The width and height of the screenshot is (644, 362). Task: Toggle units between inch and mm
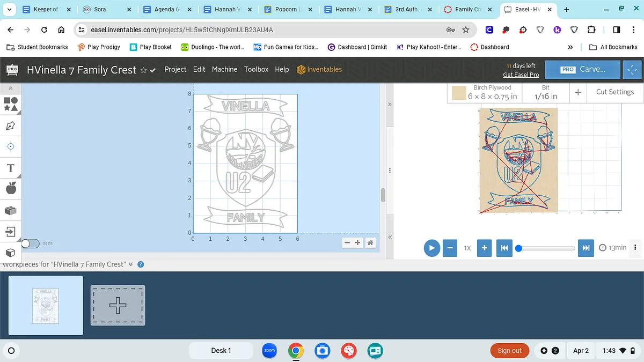click(30, 243)
